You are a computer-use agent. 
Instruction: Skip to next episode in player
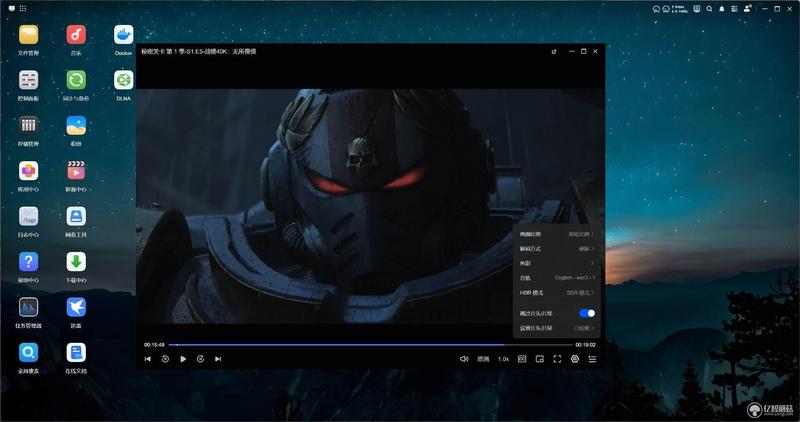pos(218,359)
